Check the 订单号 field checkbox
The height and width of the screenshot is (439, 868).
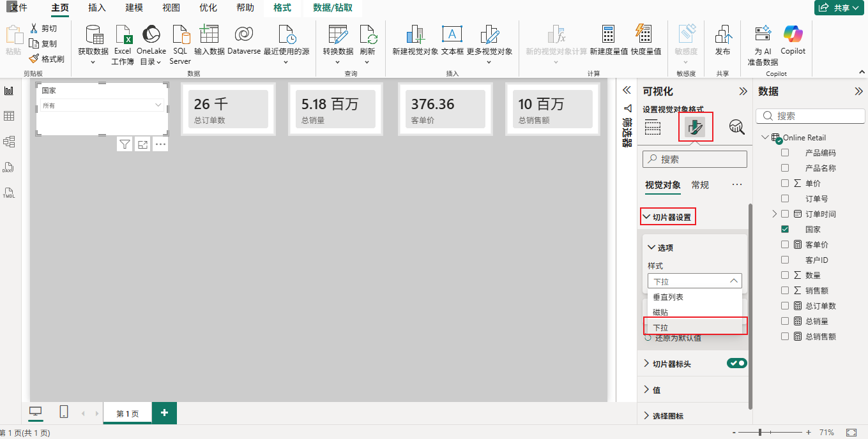(x=785, y=198)
